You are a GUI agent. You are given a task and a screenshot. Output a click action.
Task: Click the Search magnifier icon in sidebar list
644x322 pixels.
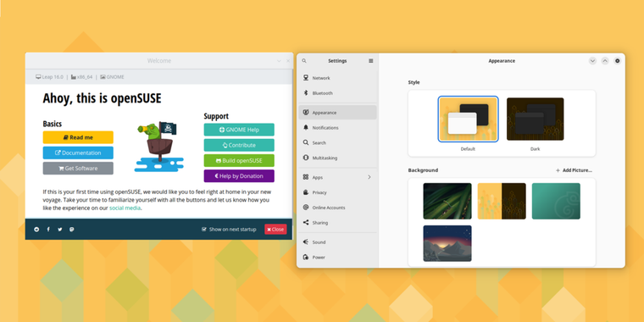click(x=306, y=142)
